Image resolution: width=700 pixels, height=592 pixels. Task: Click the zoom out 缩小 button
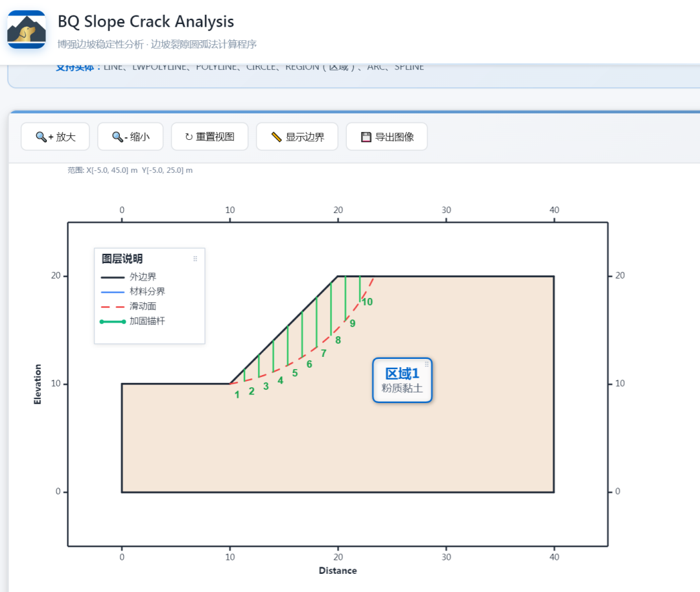(130, 137)
